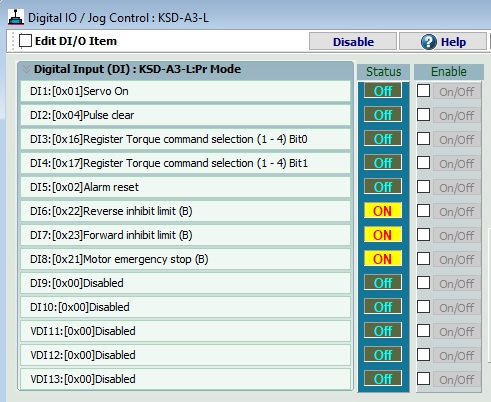
Task: Click On/Off button for DI5 Alarm reset
Action: [457, 187]
